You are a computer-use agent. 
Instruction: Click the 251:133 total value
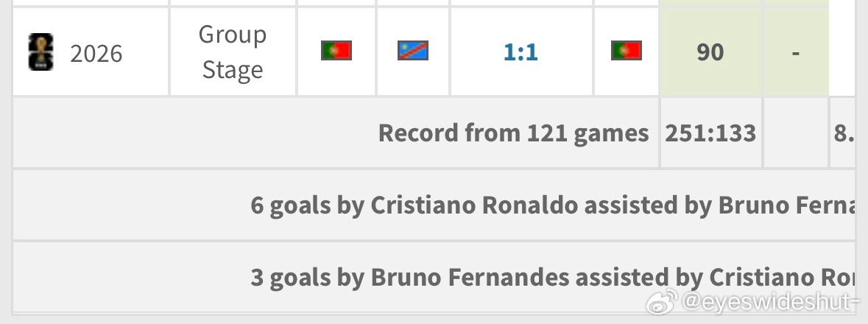point(710,133)
